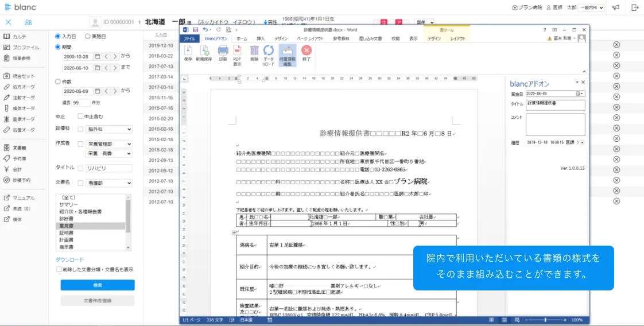Viewport: 644px width, 326px height.
Task: Click 文書作成/登録 button
Action: pos(98,301)
